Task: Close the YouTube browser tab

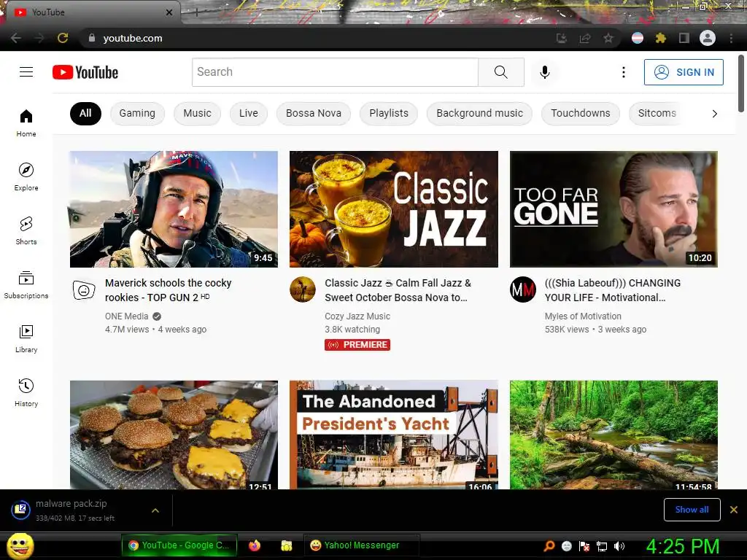Action: (169, 12)
